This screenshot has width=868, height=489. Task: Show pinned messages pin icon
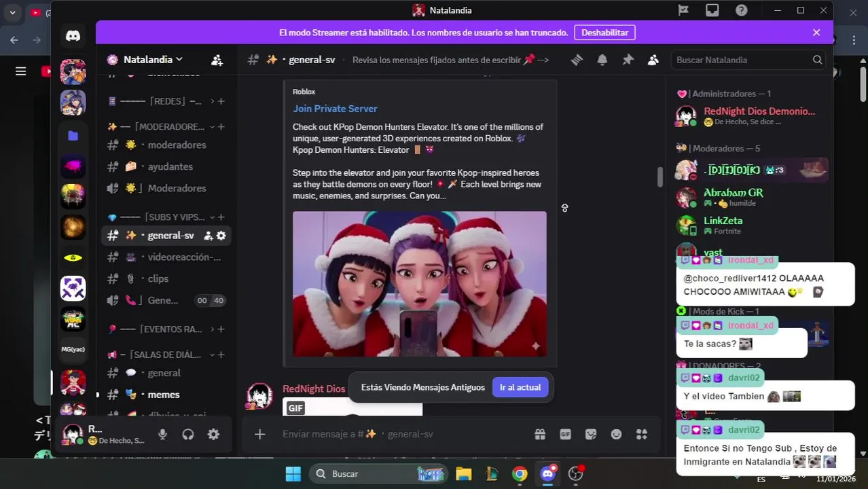[628, 60]
